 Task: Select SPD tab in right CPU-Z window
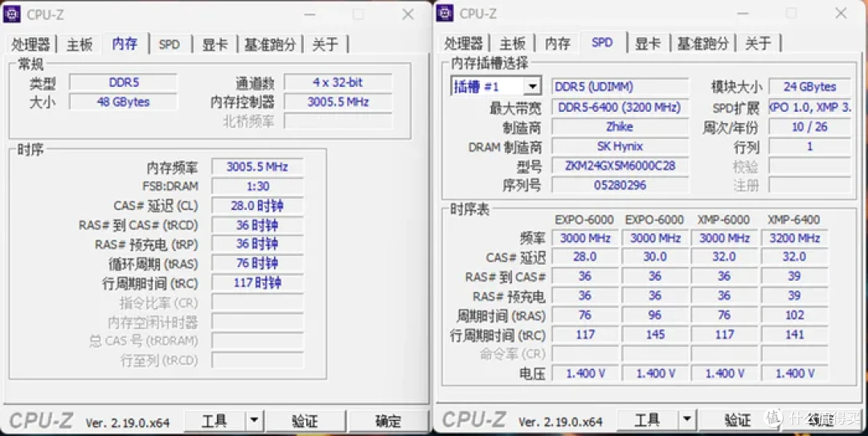(x=602, y=42)
